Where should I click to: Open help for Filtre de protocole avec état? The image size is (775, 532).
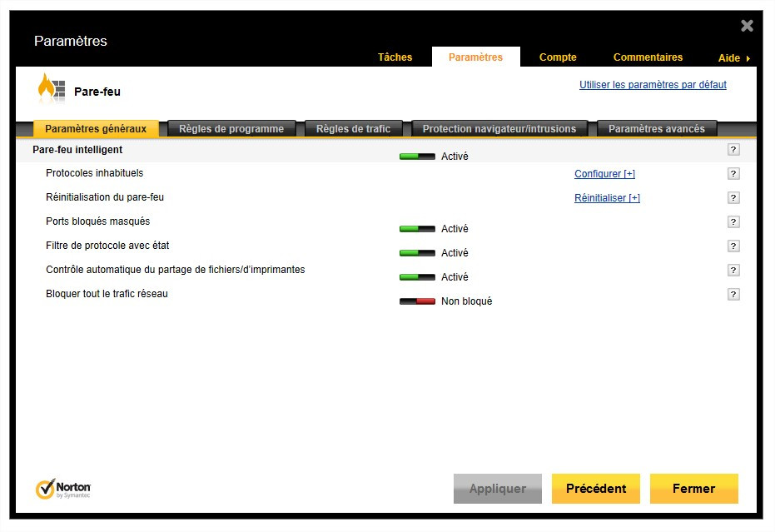click(733, 246)
